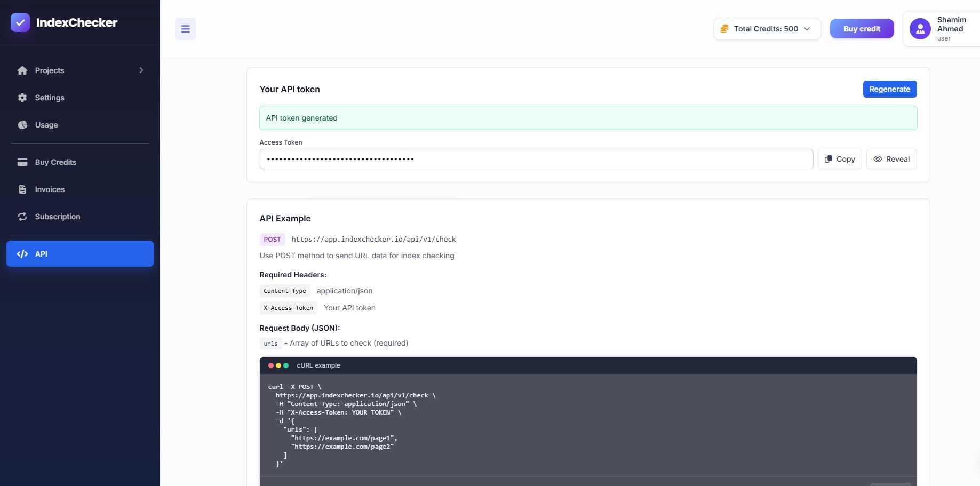Click the pie chart icon for Usage
The image size is (980, 486).
click(22, 125)
